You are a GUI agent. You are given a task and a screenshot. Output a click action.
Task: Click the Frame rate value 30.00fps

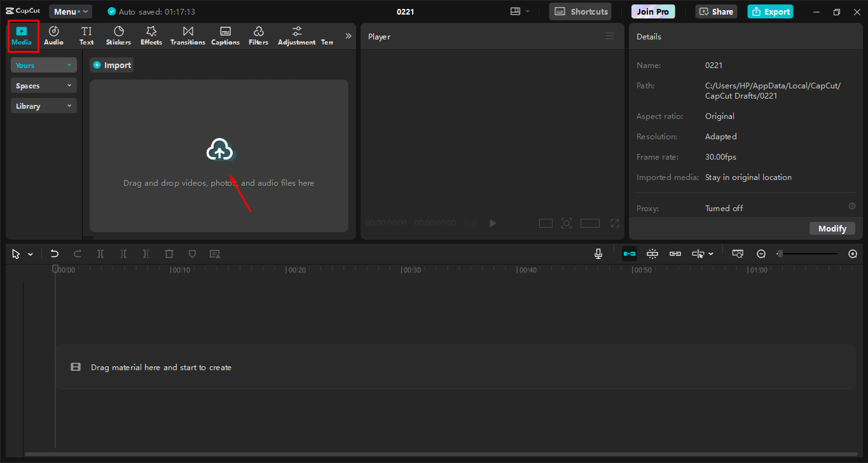click(720, 156)
